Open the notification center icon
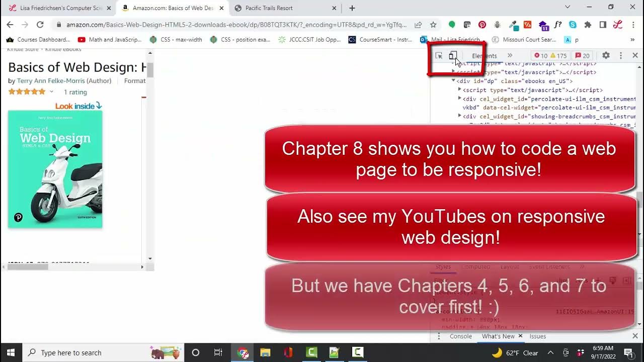Viewport: 644px width, 362px height. coord(628,352)
